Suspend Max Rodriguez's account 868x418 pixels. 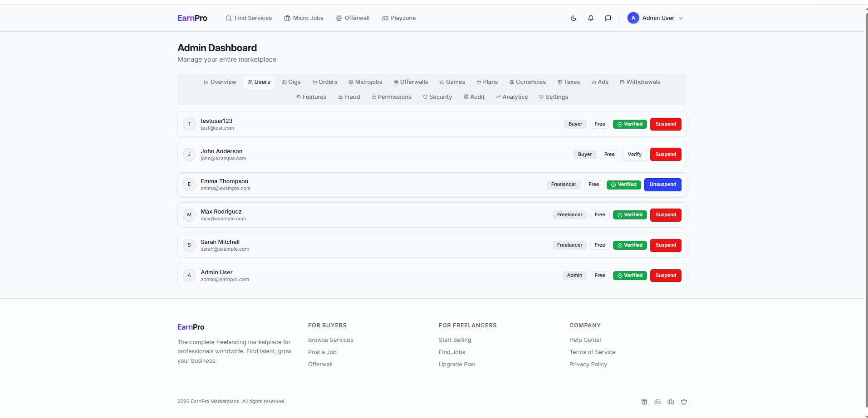[x=665, y=215]
